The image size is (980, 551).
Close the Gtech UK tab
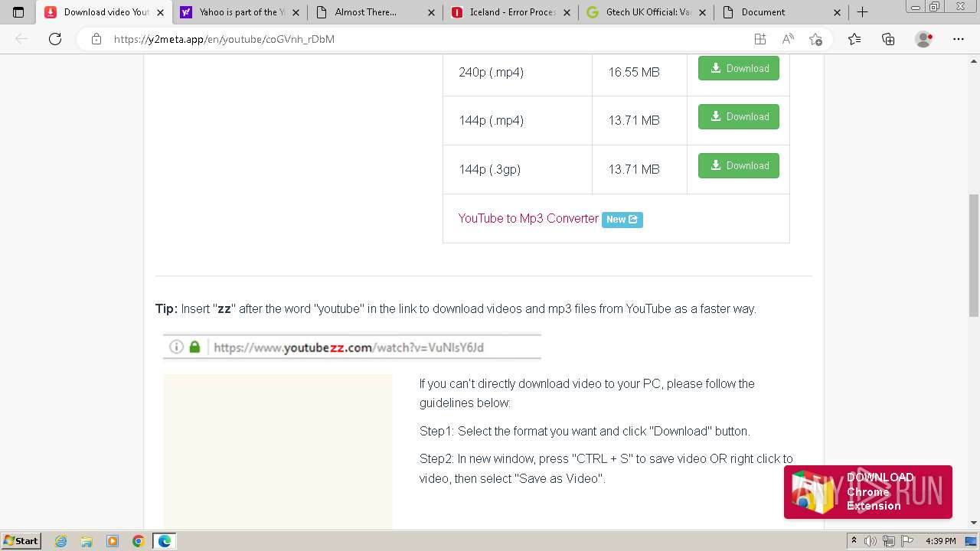coord(701,12)
